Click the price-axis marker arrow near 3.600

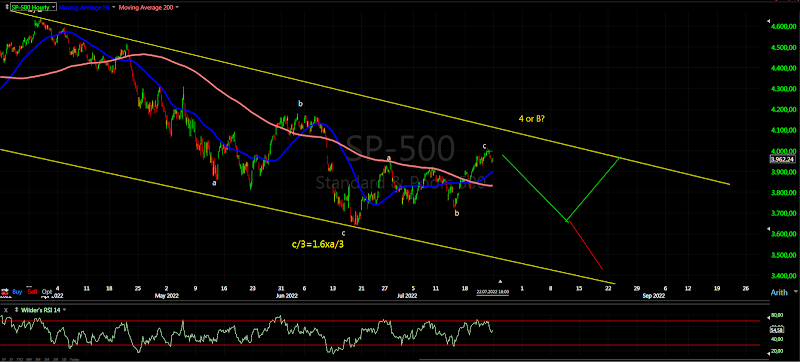click(768, 230)
